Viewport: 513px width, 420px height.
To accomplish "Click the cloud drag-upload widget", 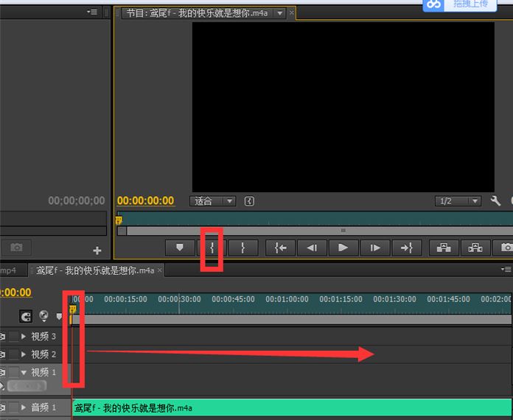I will tap(460, 4).
